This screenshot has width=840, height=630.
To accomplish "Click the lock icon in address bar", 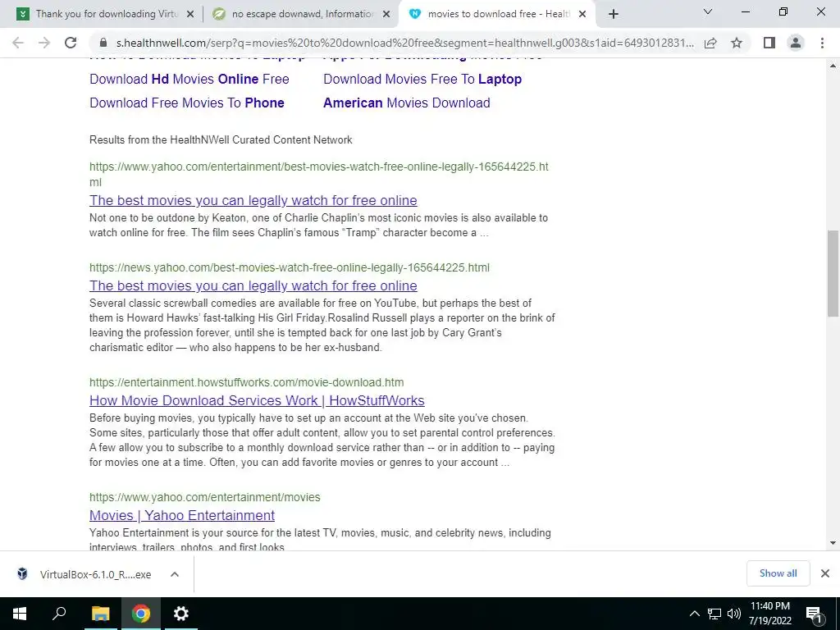I will click(104, 43).
